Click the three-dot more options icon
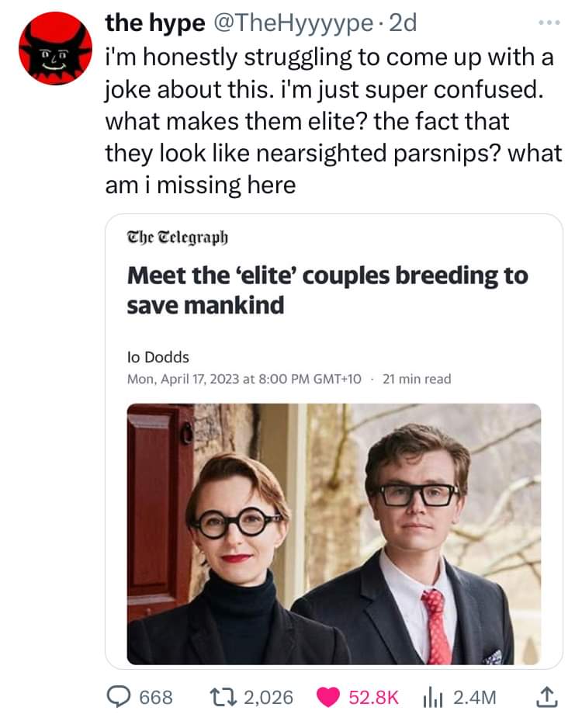The height and width of the screenshot is (728, 582). point(549,23)
